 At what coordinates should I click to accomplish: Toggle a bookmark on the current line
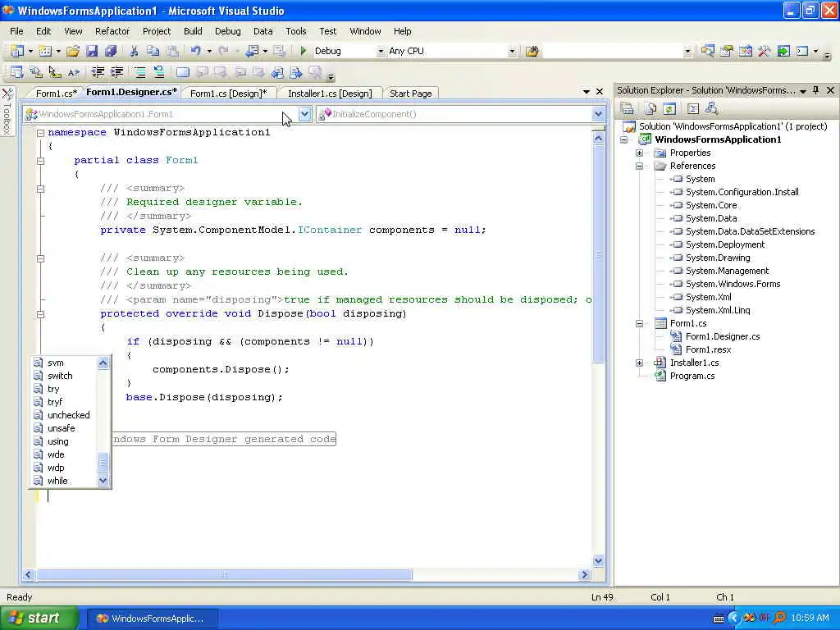[x=183, y=72]
